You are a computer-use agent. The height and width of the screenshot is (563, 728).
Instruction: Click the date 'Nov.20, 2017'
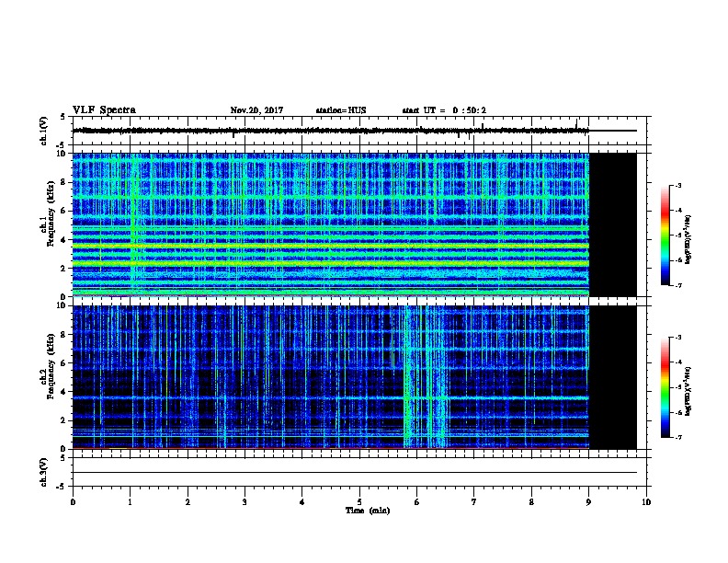tap(256, 110)
